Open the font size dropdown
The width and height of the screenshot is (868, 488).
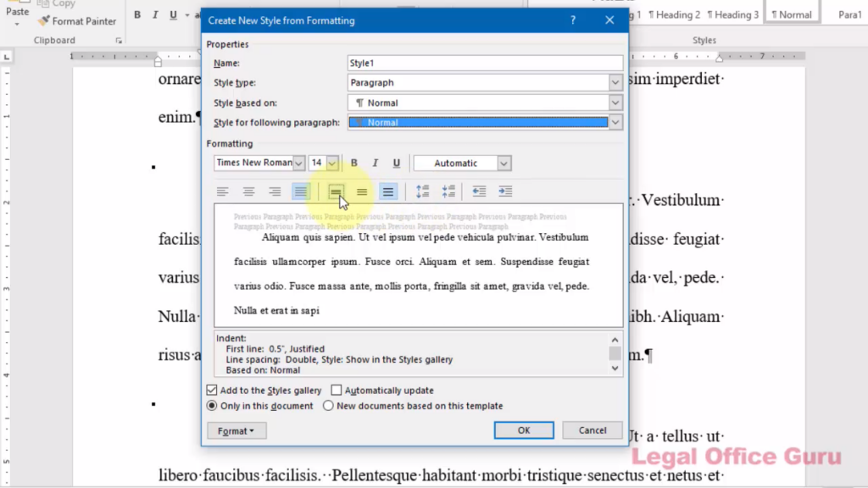(x=331, y=163)
